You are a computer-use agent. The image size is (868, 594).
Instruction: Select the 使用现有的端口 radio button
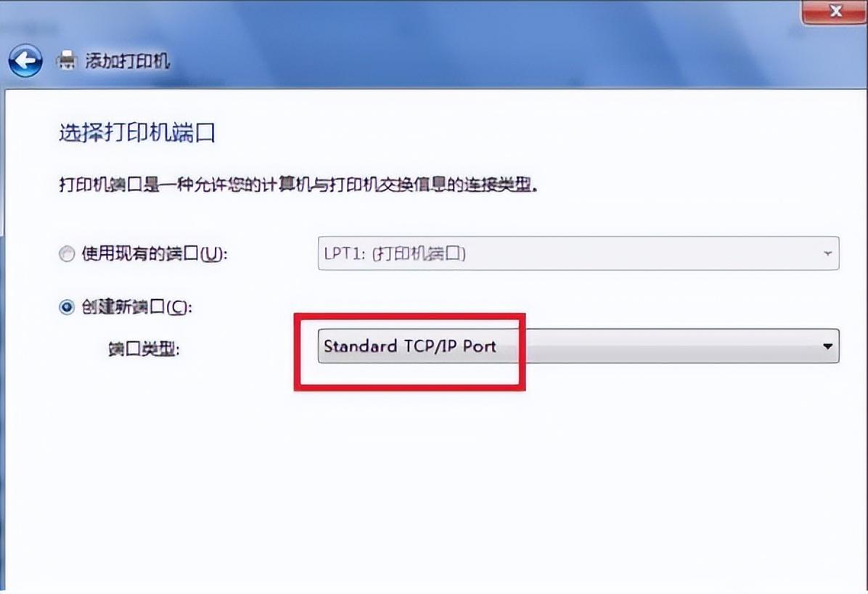pos(67,253)
